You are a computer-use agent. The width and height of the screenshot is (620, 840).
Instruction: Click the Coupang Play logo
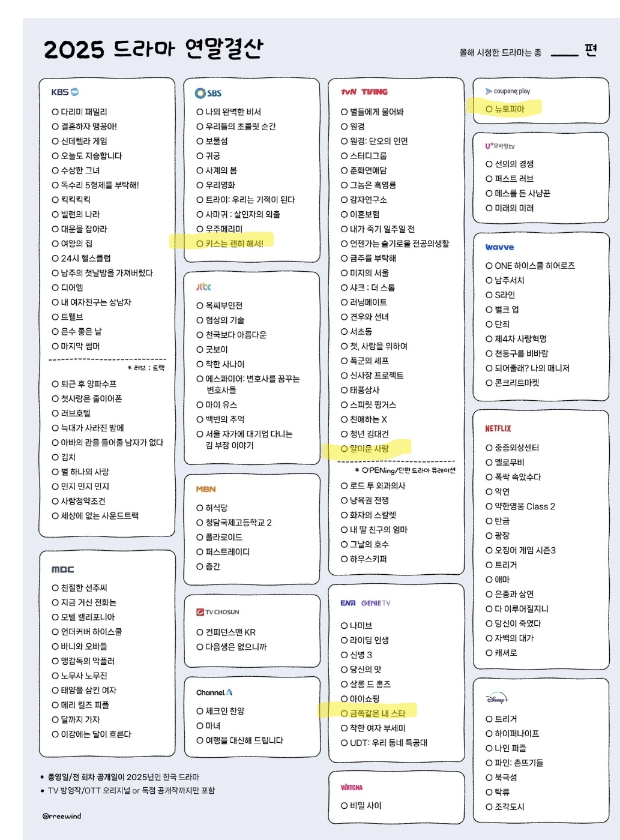click(x=508, y=91)
